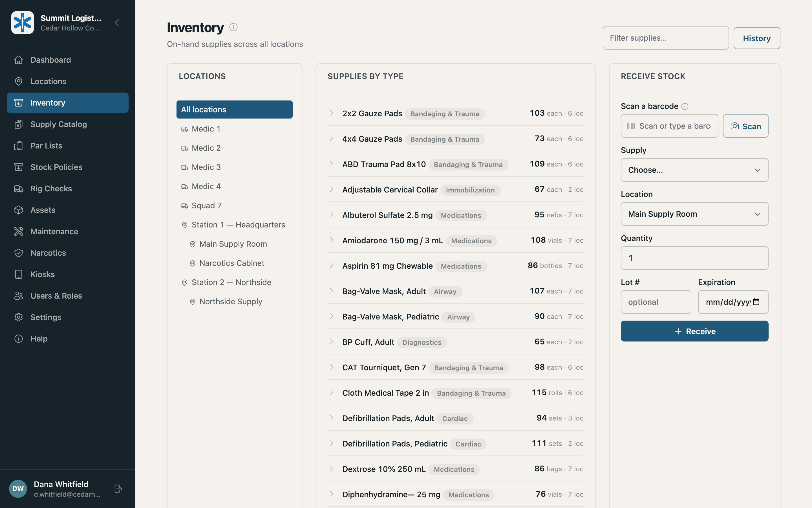Expand the Defibrillation Pads, Pediatric row

pos(332,443)
